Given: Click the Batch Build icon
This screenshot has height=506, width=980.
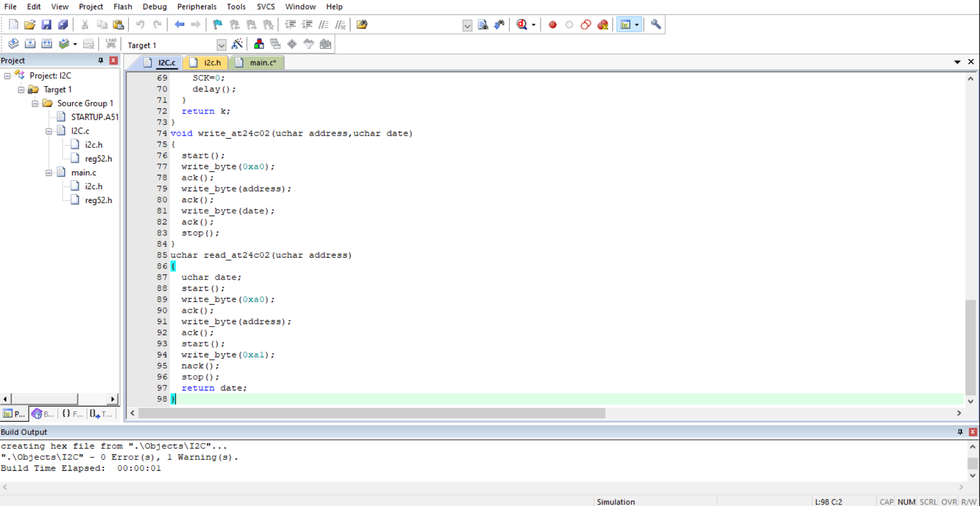Looking at the screenshot, I should (63, 44).
